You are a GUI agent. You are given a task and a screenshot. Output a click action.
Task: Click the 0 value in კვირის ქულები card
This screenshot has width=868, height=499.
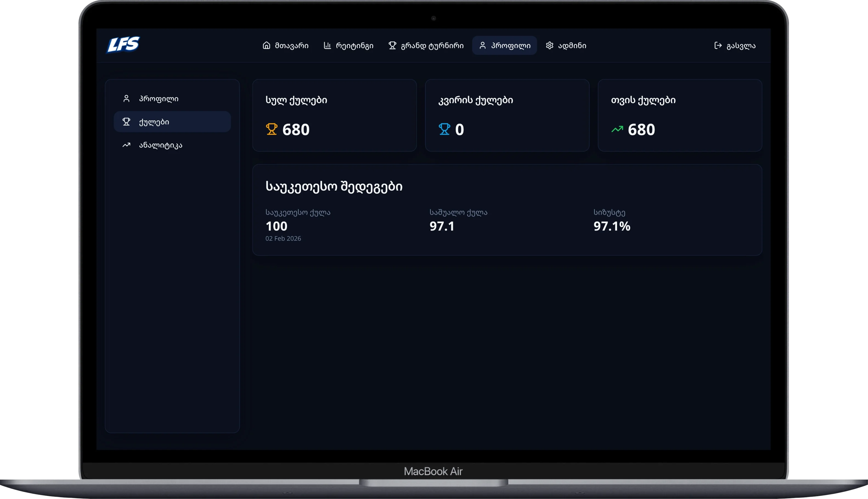(460, 130)
